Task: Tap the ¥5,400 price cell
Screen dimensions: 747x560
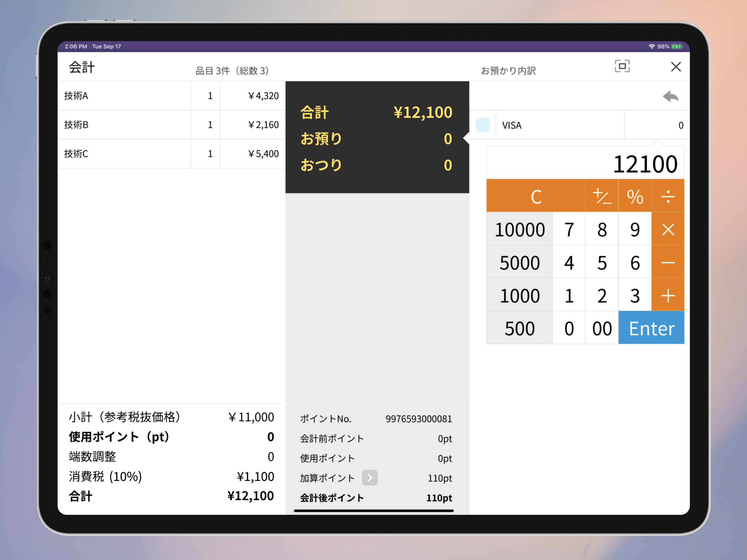Action: [x=253, y=154]
